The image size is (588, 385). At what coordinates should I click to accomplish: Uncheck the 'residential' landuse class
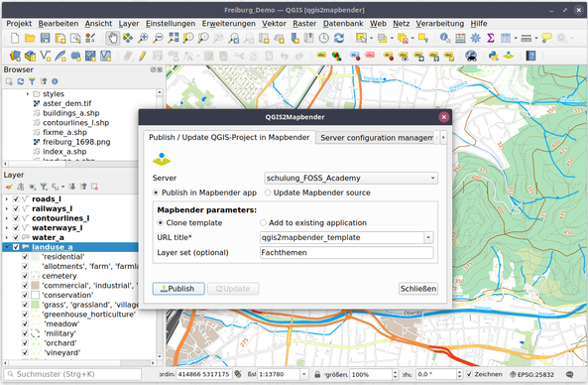pos(25,257)
